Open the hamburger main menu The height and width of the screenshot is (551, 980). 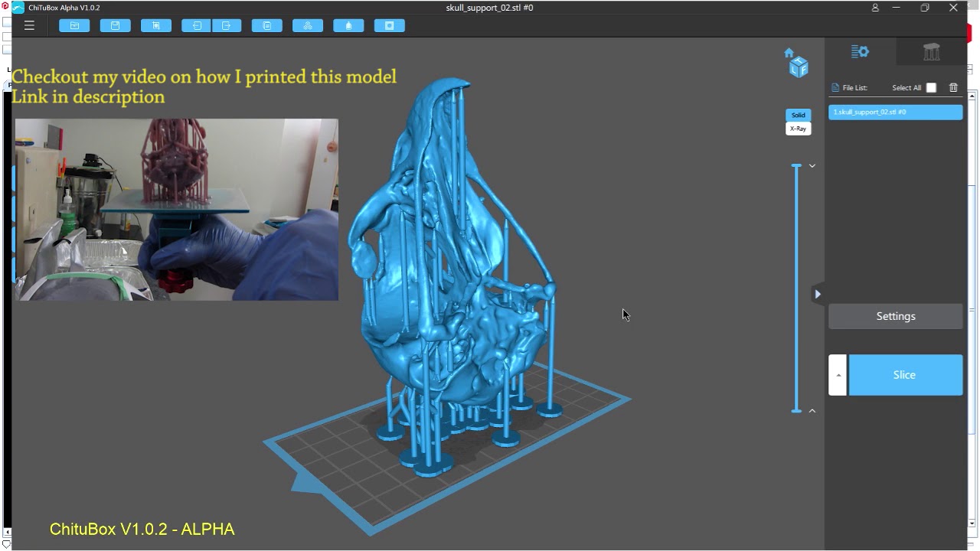[x=29, y=25]
